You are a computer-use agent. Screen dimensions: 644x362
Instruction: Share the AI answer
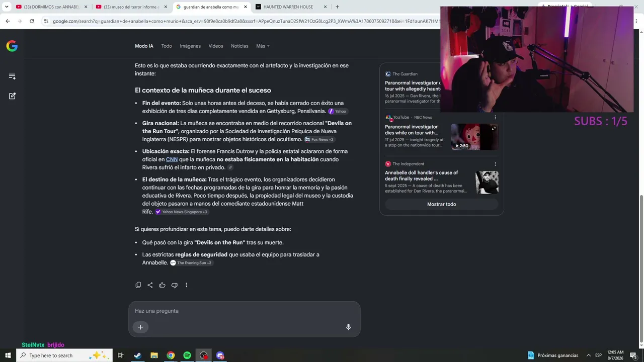pos(150,285)
